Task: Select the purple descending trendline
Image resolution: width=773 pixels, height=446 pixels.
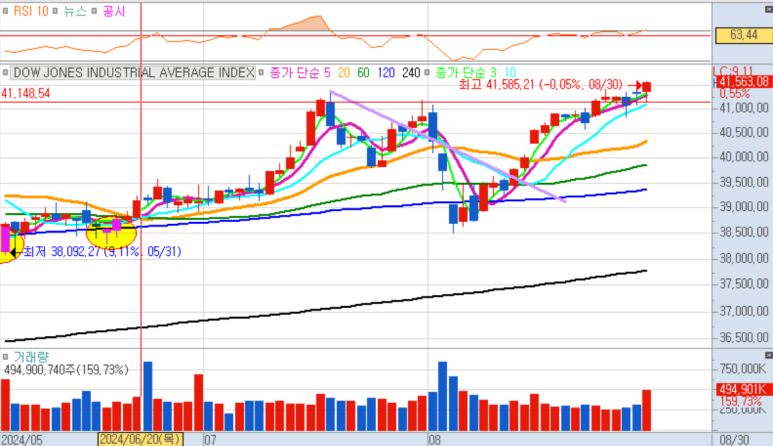Action: (448, 146)
